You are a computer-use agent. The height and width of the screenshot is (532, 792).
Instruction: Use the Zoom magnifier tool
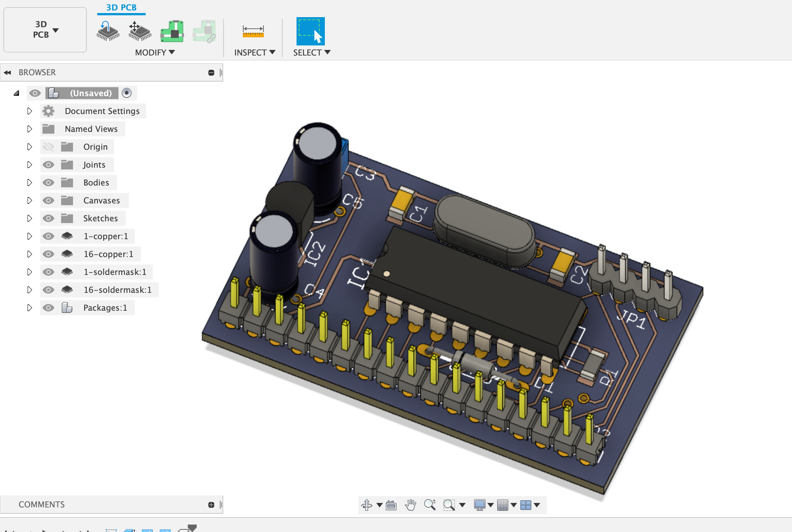tap(430, 505)
